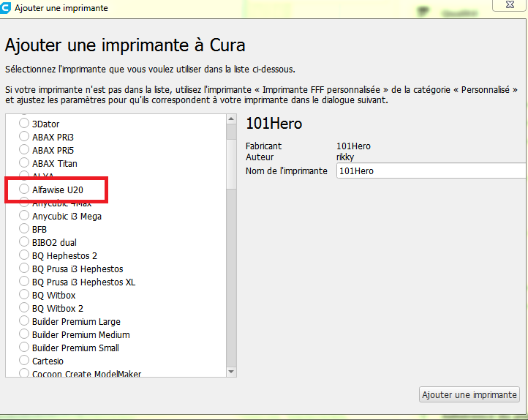Close the Ajouter une imprimante dialog
Screen dimensions: 528x420
point(510,4)
